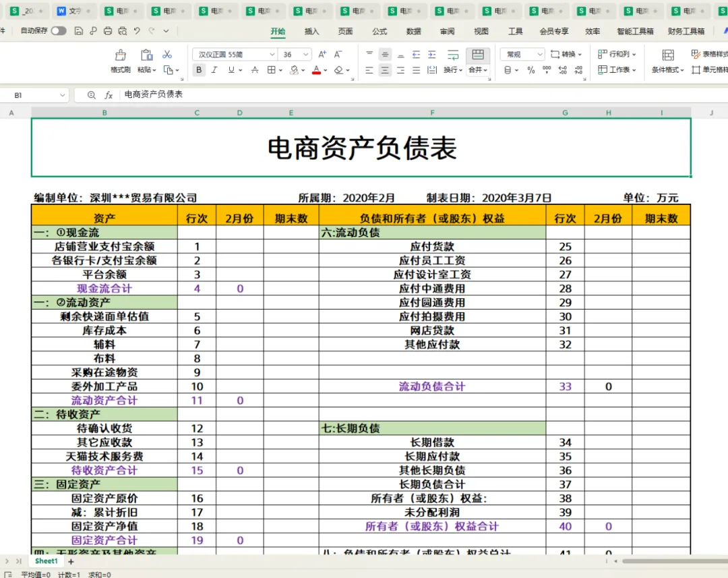Click the increase indent icon

point(432,55)
